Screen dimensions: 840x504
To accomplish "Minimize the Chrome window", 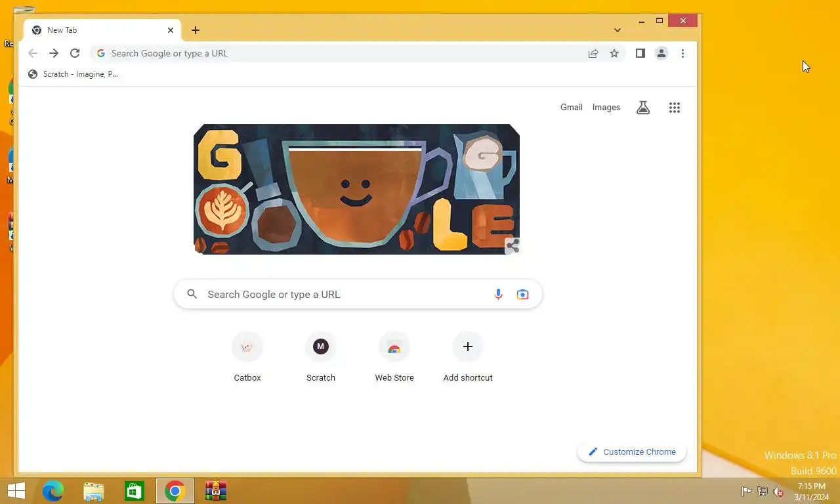I will coord(642,21).
